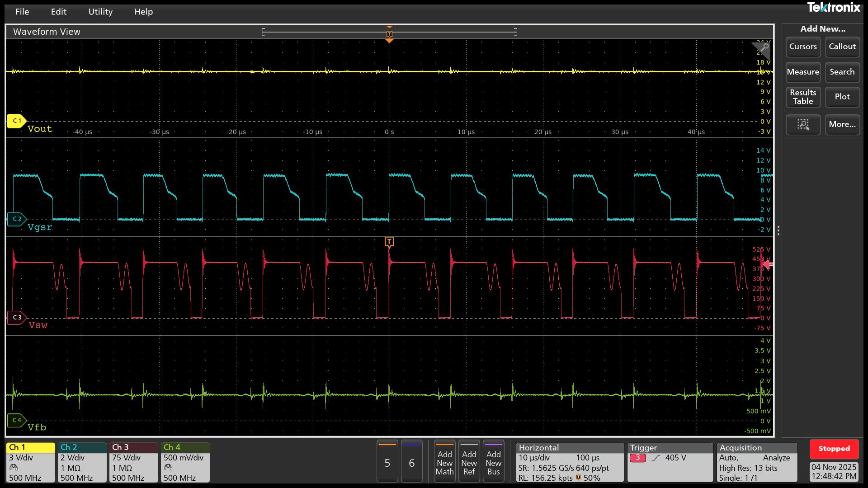Click the probe icon in the Ch 4 badge

(167, 468)
